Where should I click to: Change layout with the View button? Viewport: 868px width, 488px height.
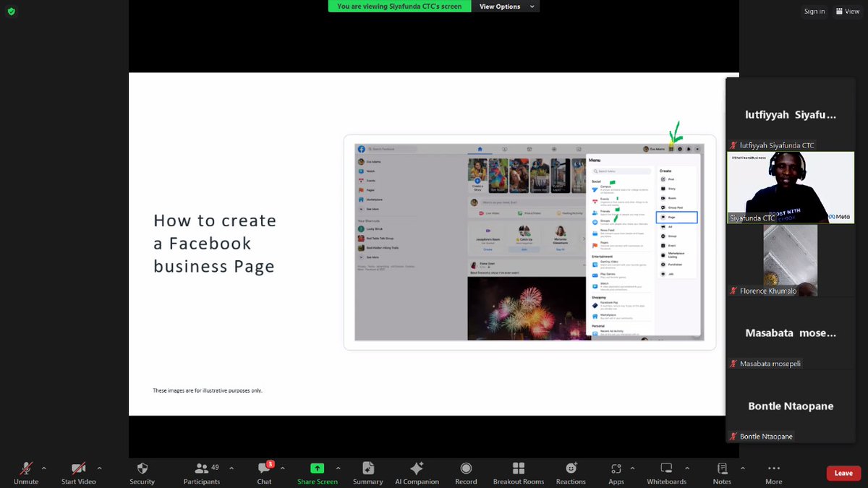848,11
